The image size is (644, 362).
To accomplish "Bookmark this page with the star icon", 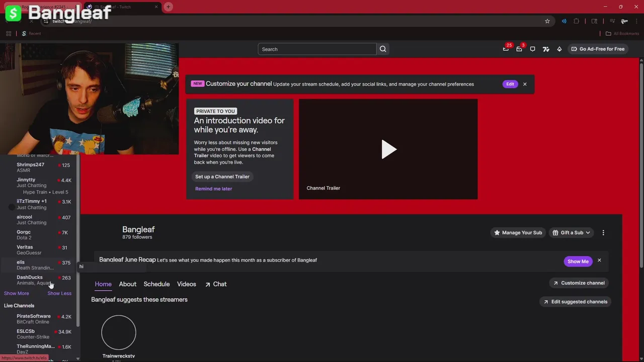I will pyautogui.click(x=547, y=21).
